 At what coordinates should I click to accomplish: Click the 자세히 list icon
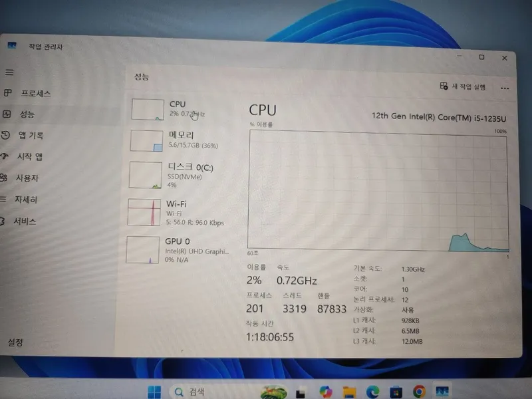(x=3, y=199)
